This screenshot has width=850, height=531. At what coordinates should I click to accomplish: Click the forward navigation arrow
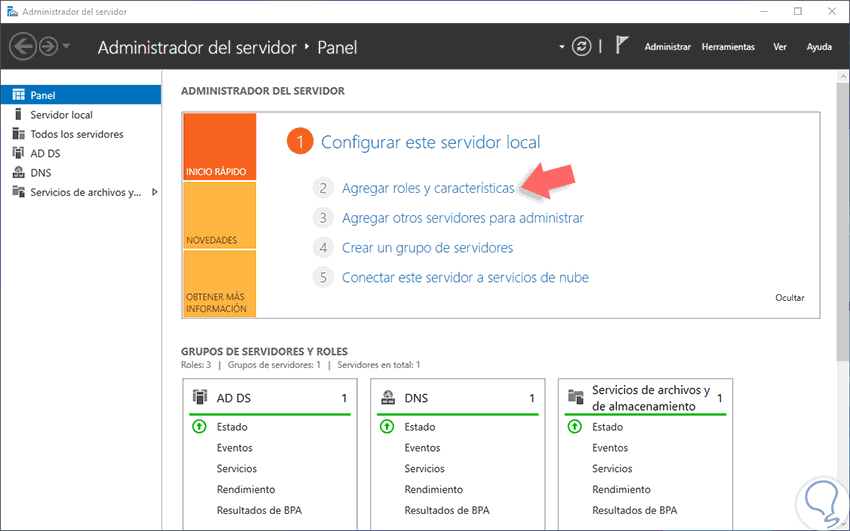tap(49, 47)
